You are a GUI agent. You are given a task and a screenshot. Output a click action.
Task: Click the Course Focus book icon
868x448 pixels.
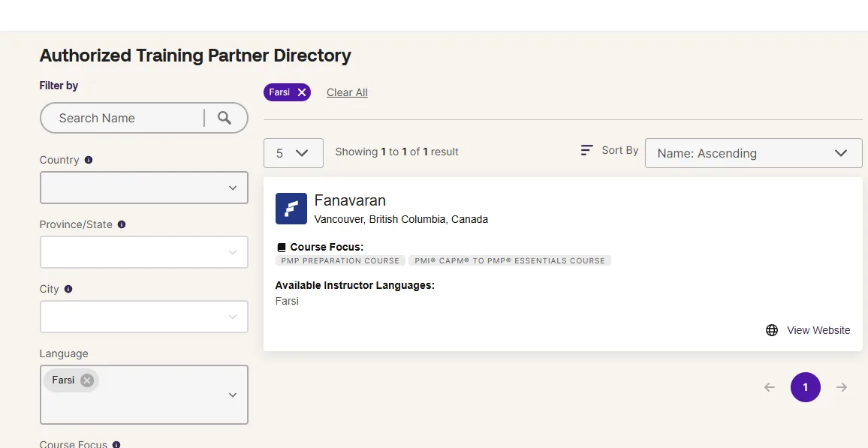282,247
